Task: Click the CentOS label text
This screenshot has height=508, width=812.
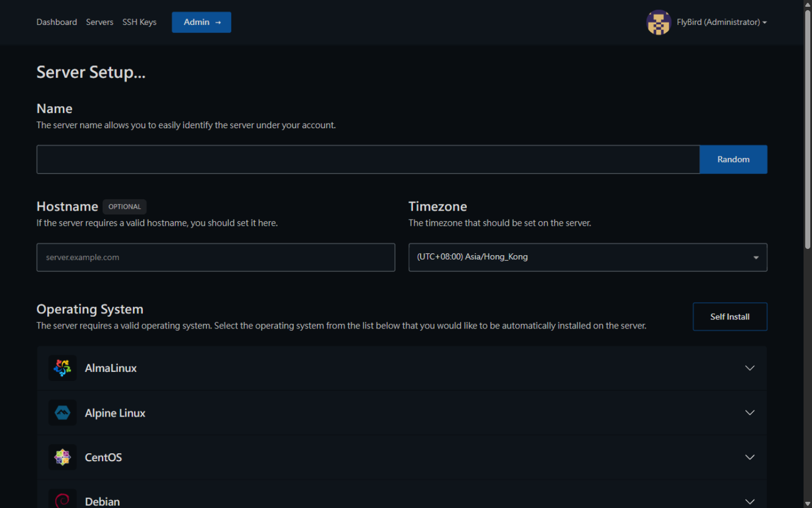Action: (x=103, y=457)
